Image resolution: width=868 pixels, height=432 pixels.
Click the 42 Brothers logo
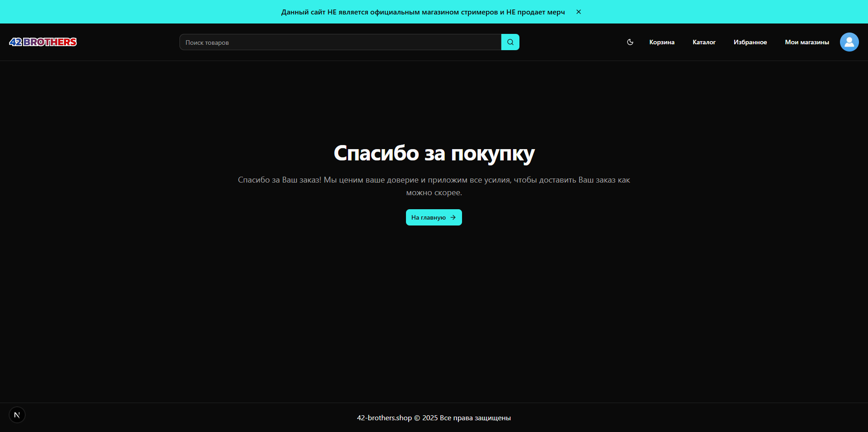43,42
